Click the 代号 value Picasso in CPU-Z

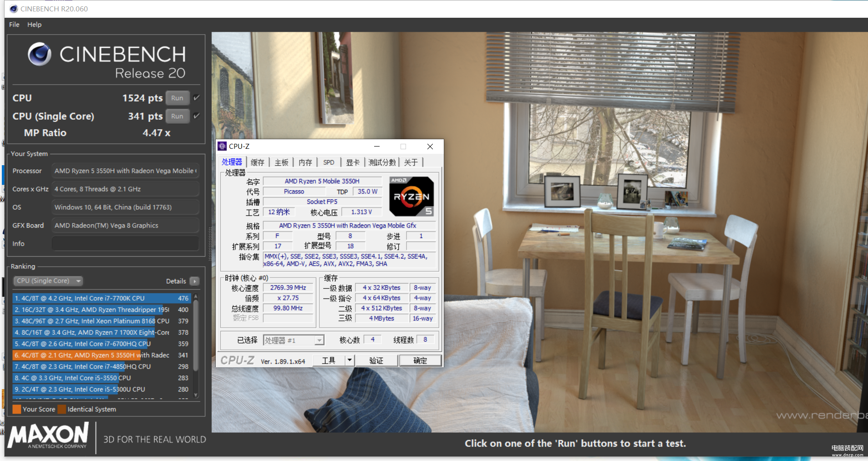(x=294, y=192)
